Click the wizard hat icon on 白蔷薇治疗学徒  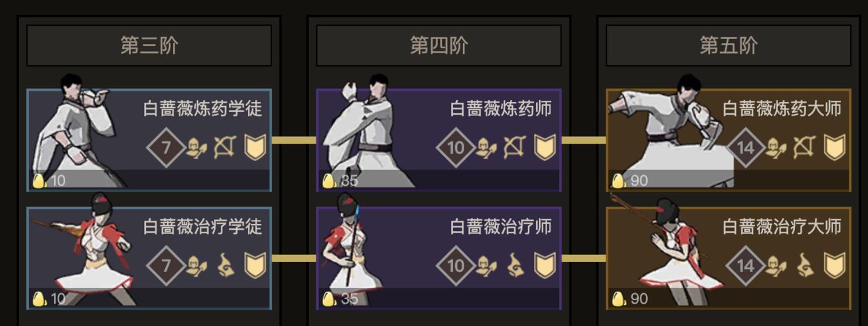(225, 265)
